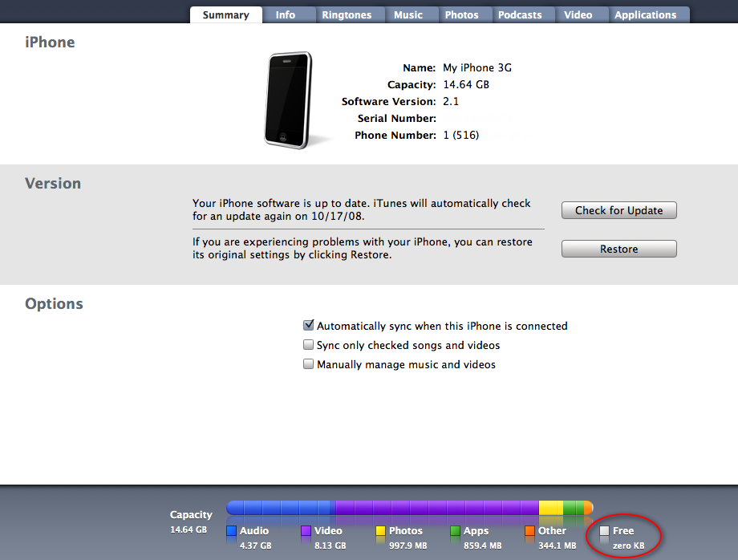Click the yellow photos segment of capacity bar
Viewport: 738px width, 560px height.
[551, 508]
